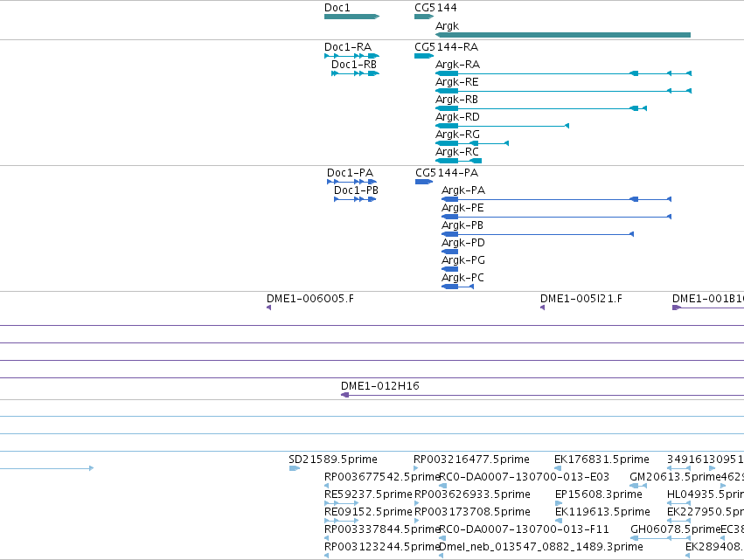Click the Argk-PA protein feature
Viewport: 744px width, 560px height.
click(x=556, y=199)
